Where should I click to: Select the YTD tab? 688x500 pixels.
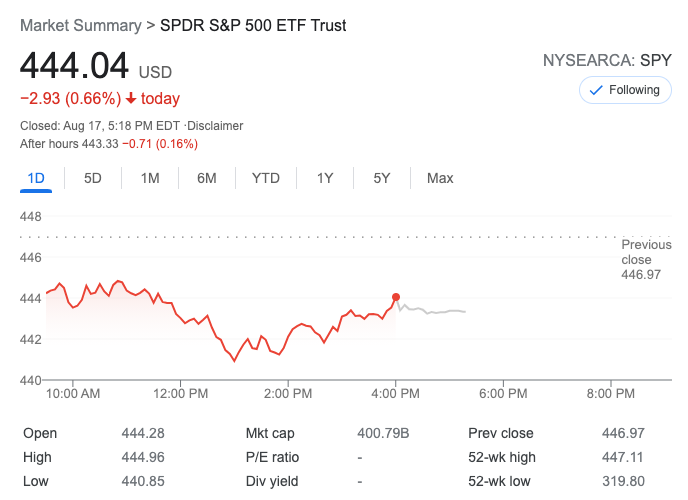point(265,178)
